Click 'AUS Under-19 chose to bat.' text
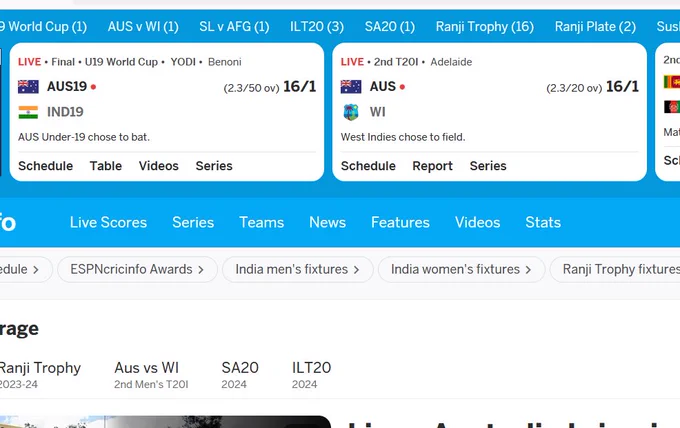680x428 pixels. 84,137
